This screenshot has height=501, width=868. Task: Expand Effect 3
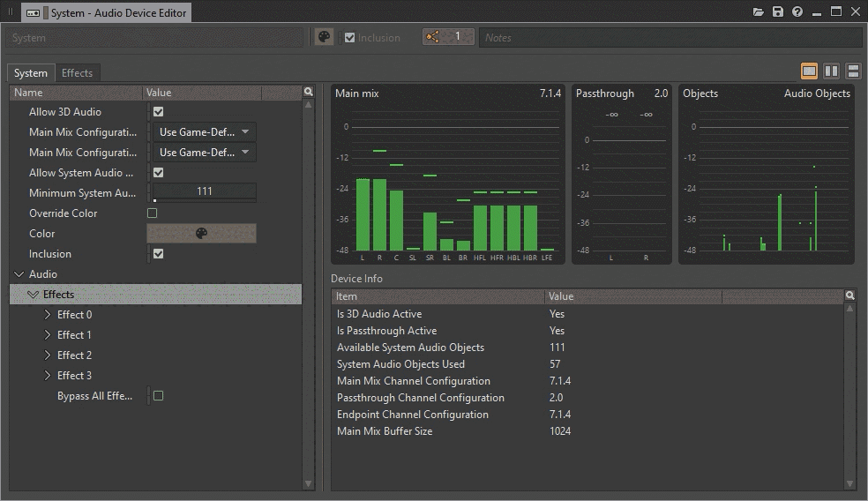click(47, 376)
